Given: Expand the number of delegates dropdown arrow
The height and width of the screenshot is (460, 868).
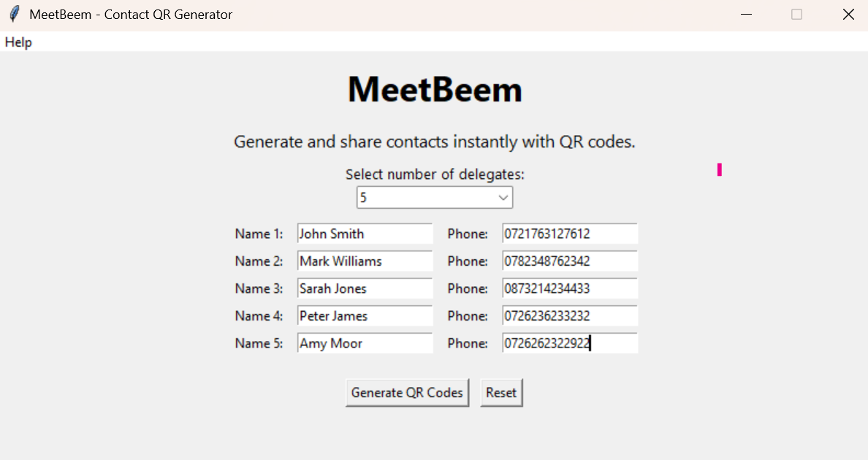Looking at the screenshot, I should pyautogui.click(x=503, y=198).
